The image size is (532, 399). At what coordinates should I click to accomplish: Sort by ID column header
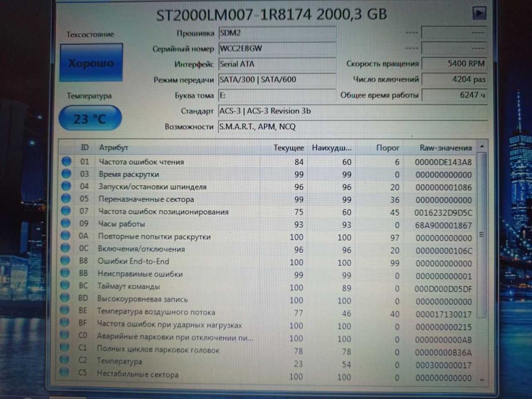point(84,148)
